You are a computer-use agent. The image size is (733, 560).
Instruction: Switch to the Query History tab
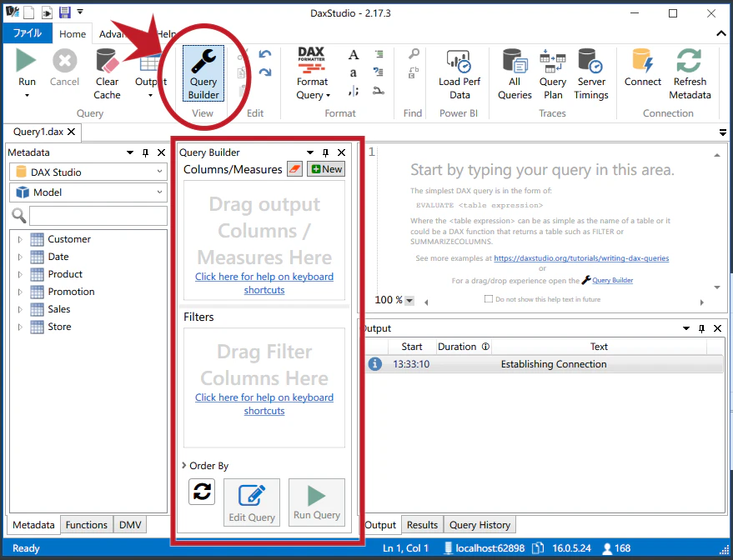[479, 525]
